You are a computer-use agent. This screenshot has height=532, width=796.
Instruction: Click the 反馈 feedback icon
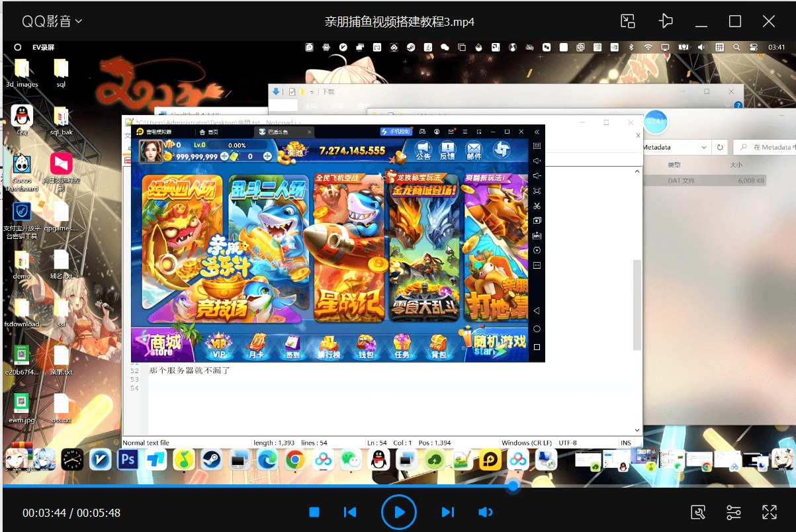448,150
